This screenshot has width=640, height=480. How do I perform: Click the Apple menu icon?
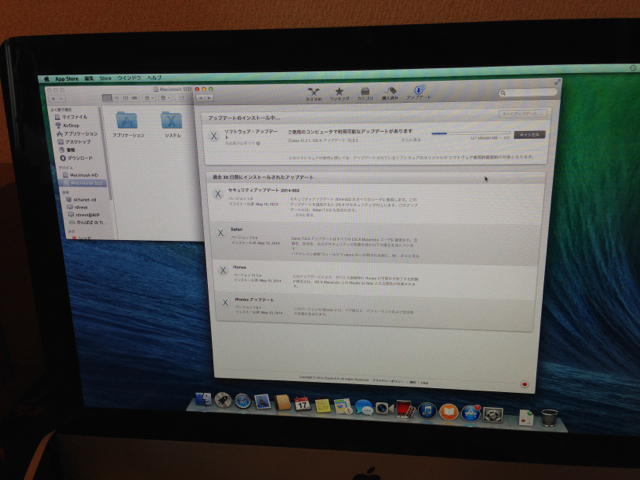pos(46,77)
